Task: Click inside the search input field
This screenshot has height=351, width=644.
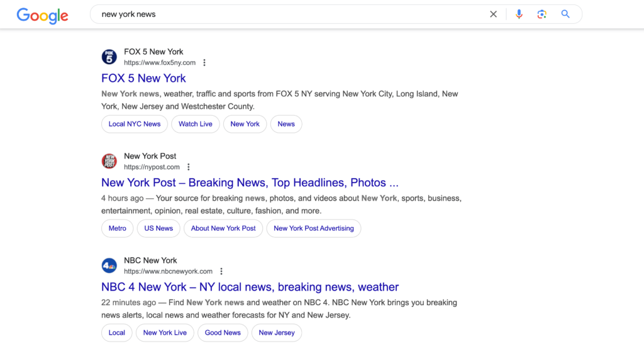Action: point(287,14)
